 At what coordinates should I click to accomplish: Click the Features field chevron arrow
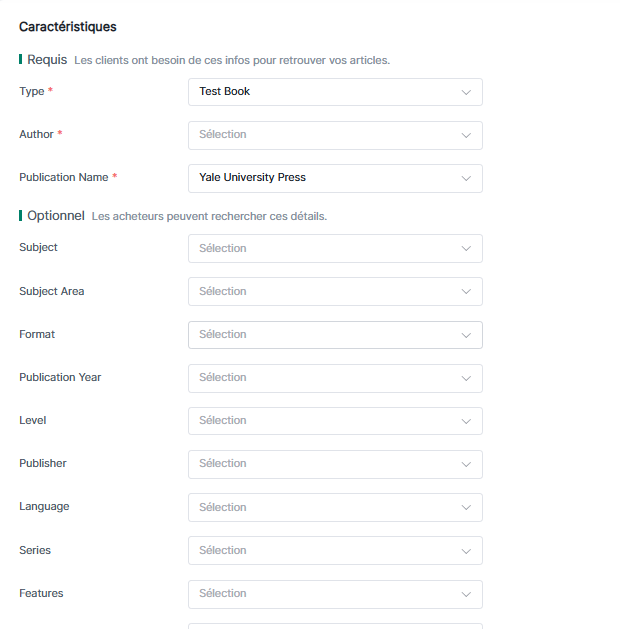point(466,594)
